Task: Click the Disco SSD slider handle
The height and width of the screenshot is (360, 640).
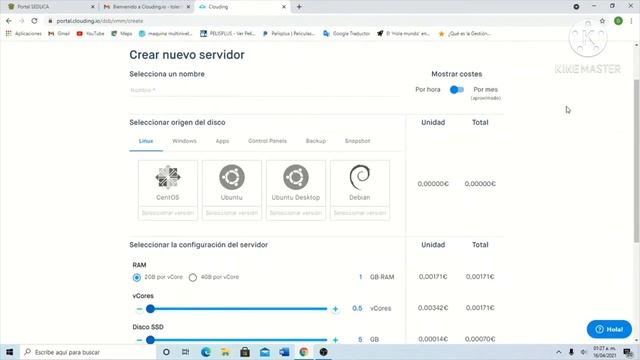Action: point(150,340)
